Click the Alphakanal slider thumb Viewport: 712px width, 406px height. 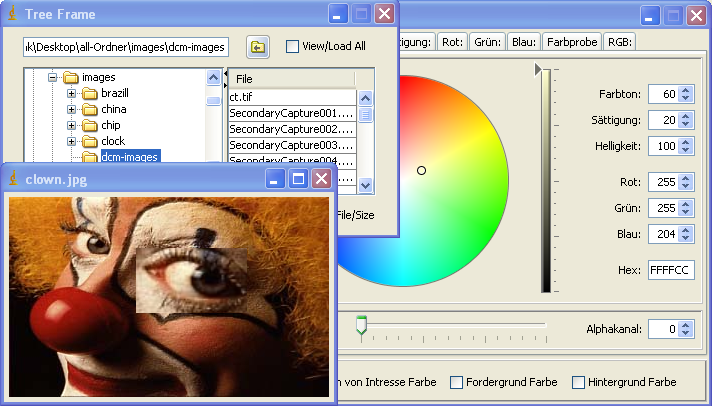tap(361, 325)
